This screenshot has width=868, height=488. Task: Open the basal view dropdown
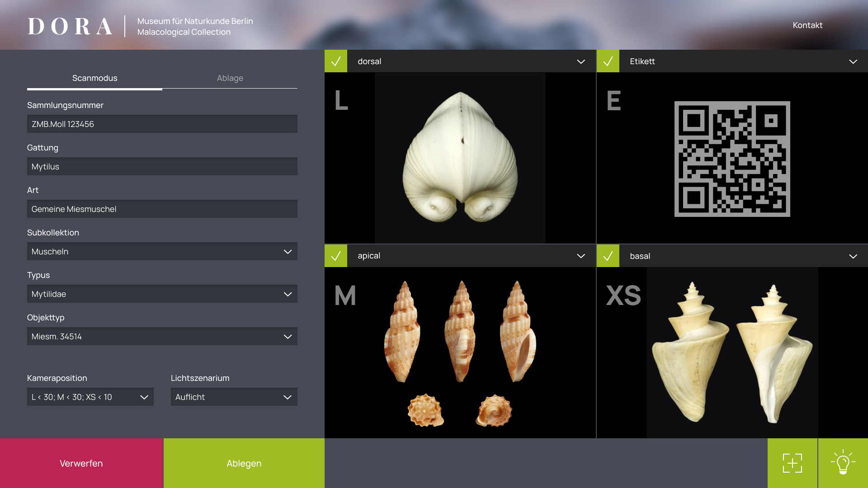pos(853,256)
